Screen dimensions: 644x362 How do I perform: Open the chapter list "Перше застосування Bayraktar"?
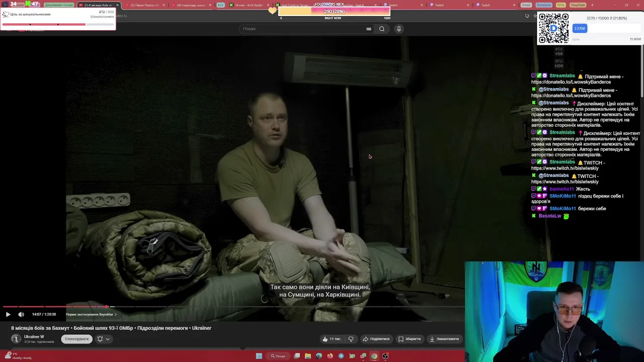pyautogui.click(x=91, y=314)
